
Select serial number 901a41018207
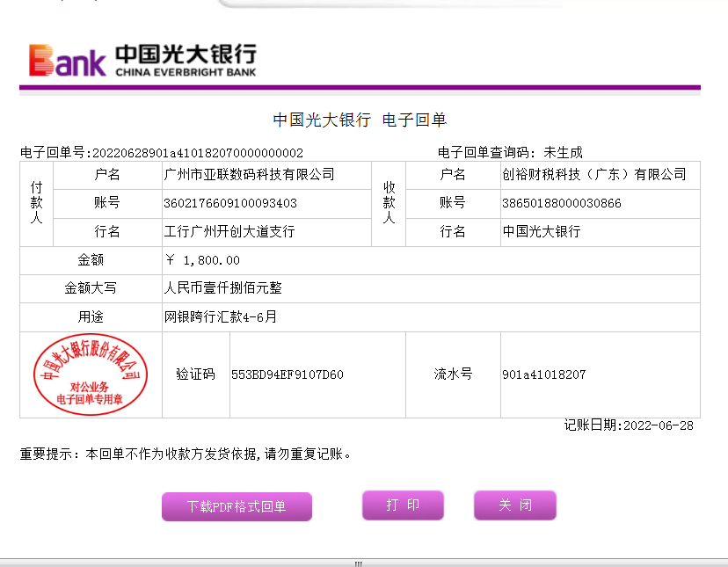click(544, 374)
